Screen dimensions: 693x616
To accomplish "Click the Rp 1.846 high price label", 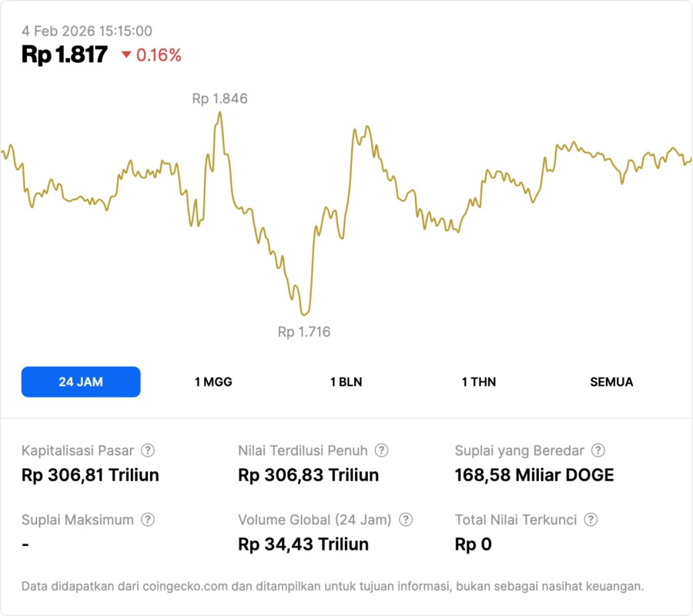I will 219,99.
